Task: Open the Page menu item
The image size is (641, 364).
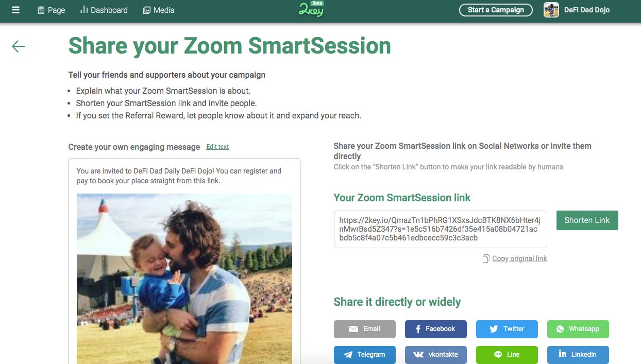Action: [52, 10]
